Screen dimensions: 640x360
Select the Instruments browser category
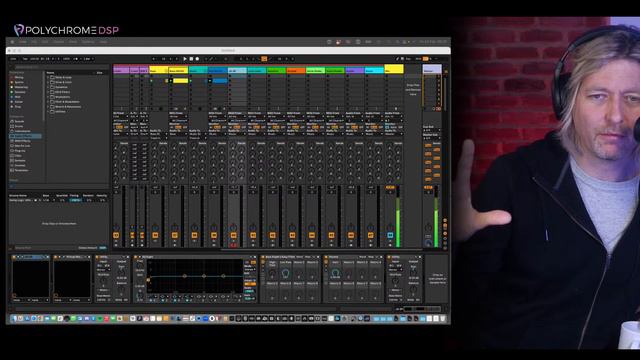point(22,131)
